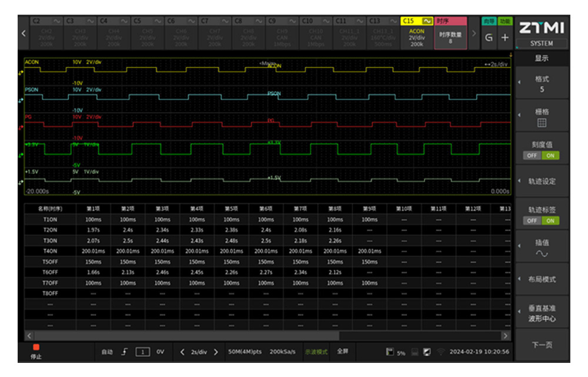Click the grid pattern icon
The image size is (588, 377).
[542, 123]
